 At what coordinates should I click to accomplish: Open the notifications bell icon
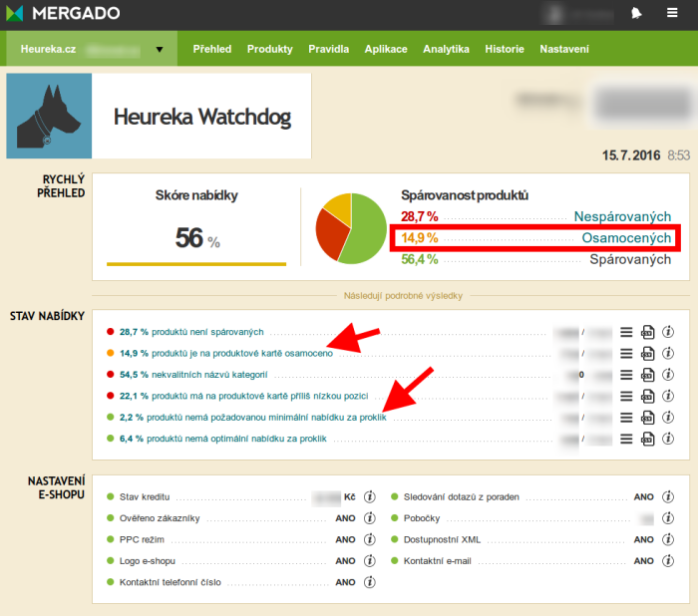click(636, 13)
